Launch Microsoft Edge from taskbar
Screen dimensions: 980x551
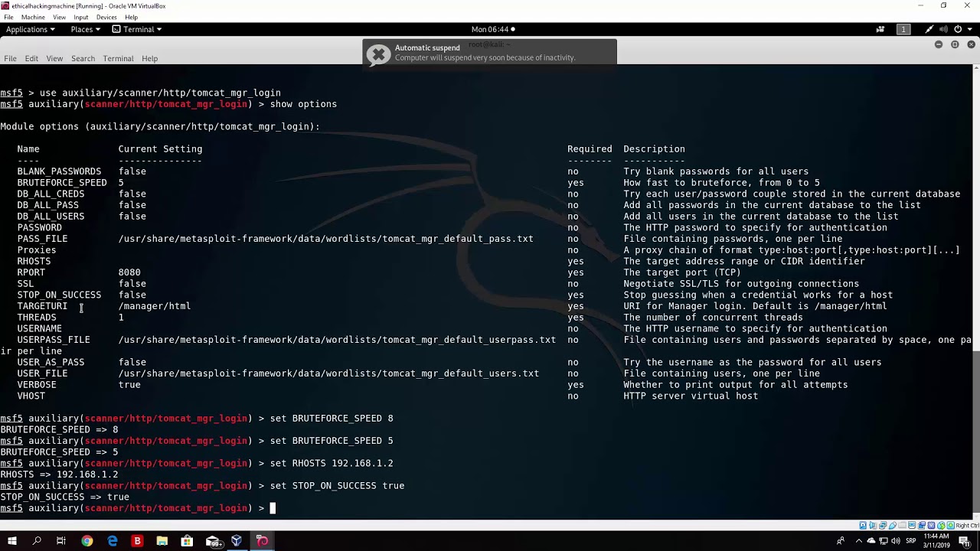tap(113, 541)
